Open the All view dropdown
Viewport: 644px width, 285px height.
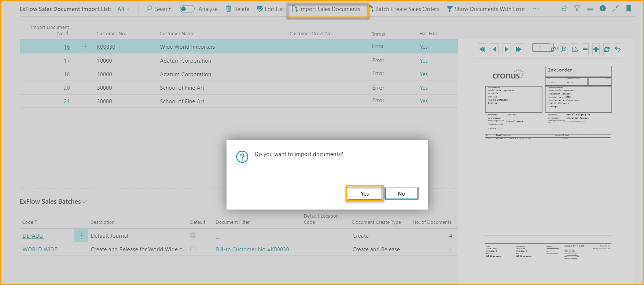124,9
